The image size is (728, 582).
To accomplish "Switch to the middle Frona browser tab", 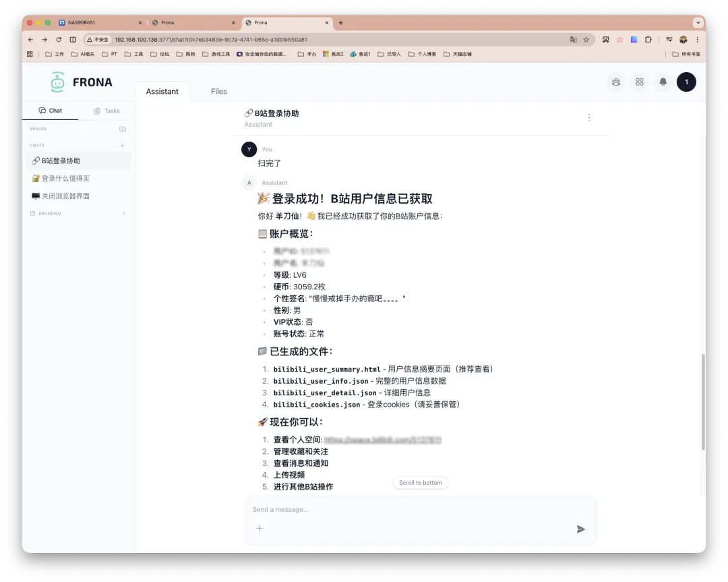I will click(193, 22).
